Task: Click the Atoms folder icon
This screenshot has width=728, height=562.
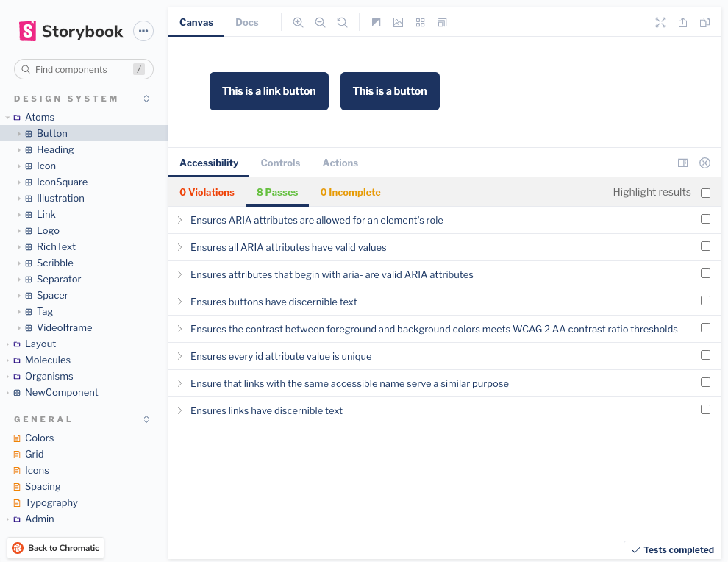Action: coord(17,118)
